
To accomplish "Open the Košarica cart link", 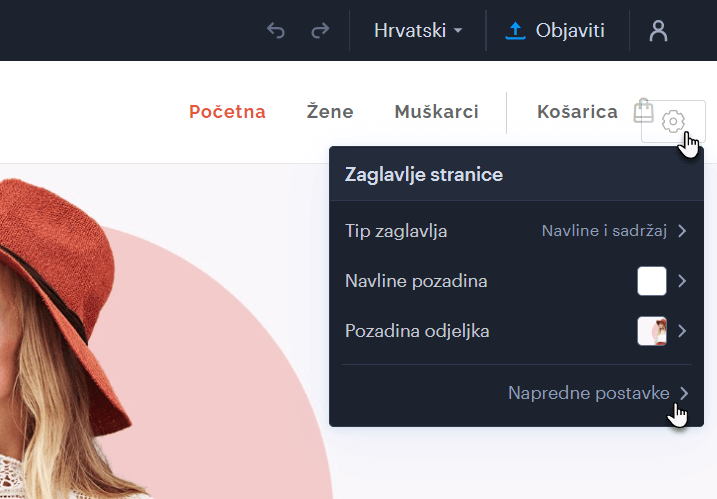I will (x=577, y=112).
